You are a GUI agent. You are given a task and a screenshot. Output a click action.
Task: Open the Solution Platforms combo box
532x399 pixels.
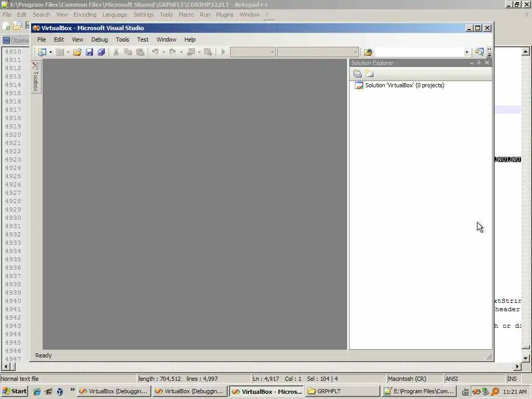coord(318,52)
